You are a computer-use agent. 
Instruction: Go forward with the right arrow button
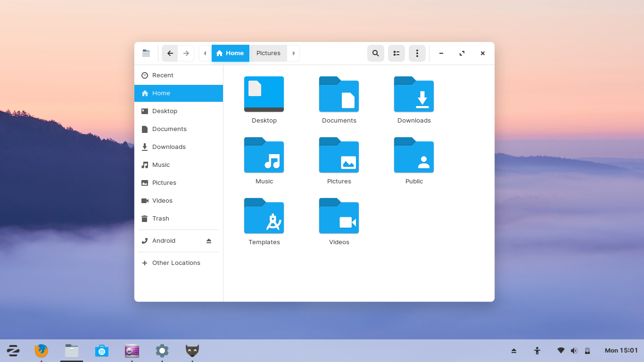coord(186,53)
